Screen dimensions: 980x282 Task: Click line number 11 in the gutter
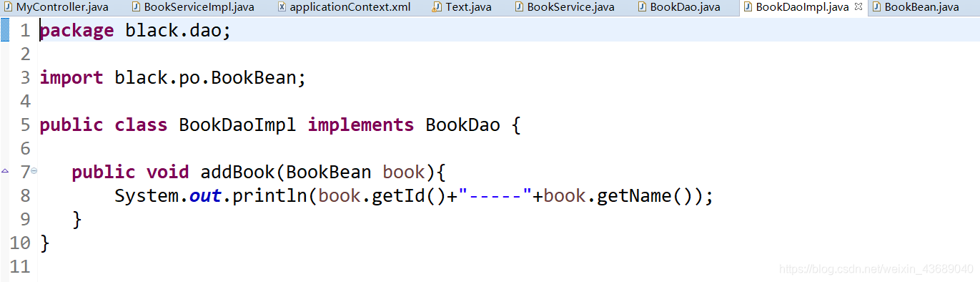click(x=20, y=266)
